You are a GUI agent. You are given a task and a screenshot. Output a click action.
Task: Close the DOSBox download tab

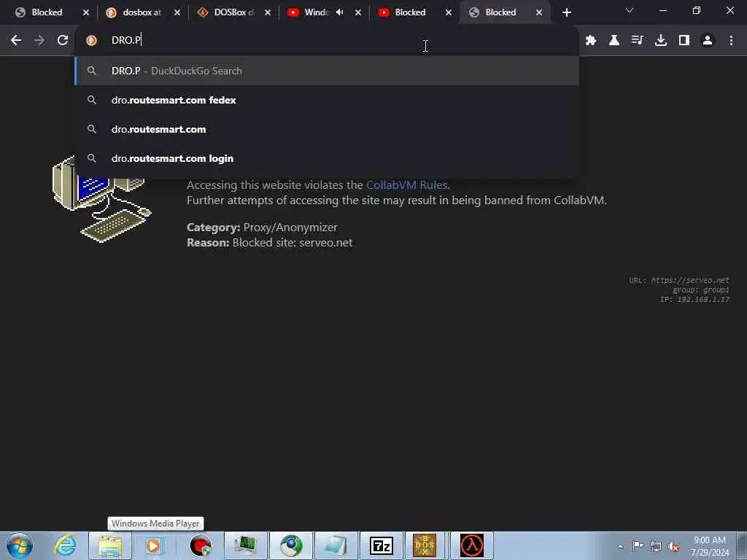(x=268, y=12)
